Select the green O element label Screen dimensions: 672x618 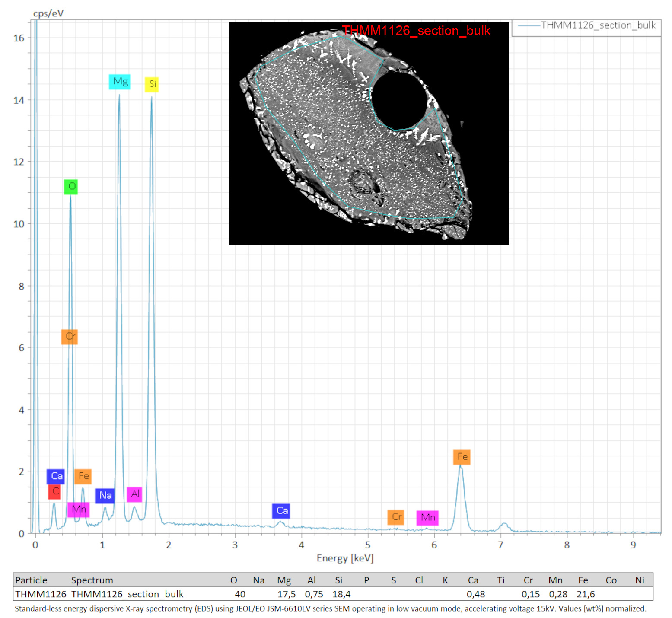pos(71,187)
